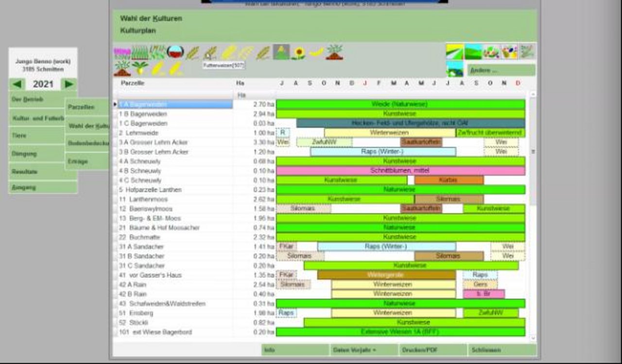
Task: Open the Andere crop selector
Action: tap(501, 70)
